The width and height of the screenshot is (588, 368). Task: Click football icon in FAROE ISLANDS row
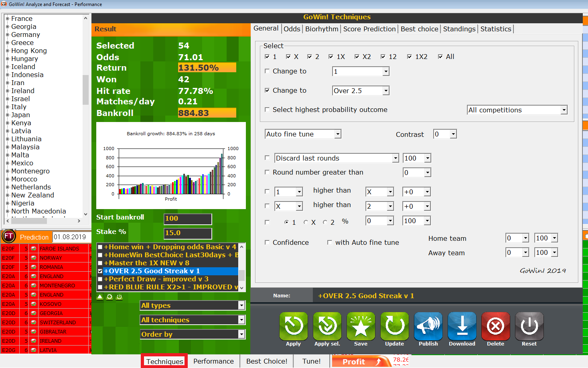[34, 248]
